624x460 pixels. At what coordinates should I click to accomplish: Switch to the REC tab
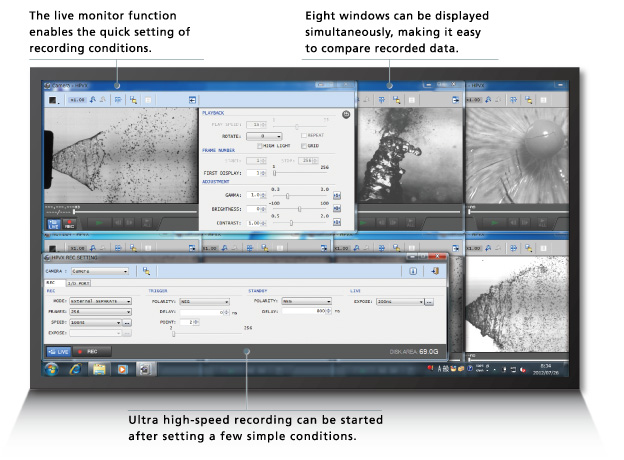coord(49,282)
